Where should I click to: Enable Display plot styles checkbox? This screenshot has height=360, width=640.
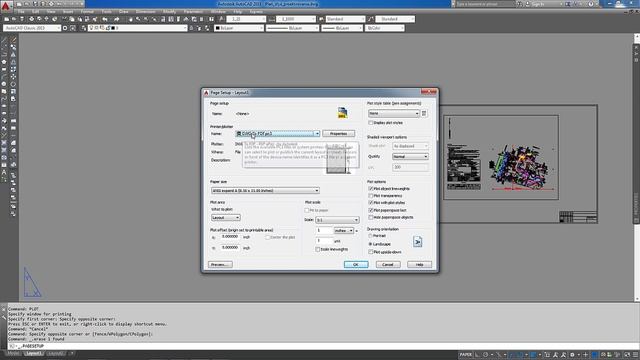(371, 123)
